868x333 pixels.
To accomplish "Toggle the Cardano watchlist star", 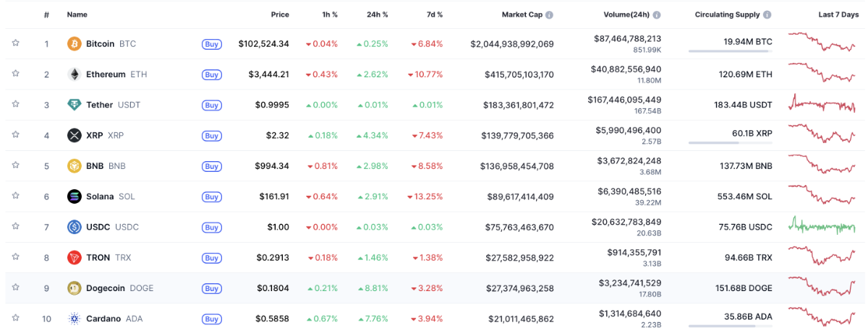I will click(15, 318).
